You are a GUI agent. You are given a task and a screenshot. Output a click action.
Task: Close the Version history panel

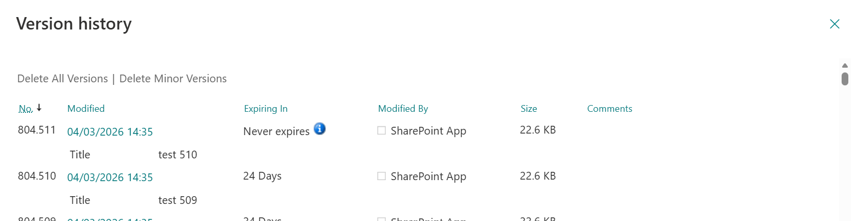point(834,24)
